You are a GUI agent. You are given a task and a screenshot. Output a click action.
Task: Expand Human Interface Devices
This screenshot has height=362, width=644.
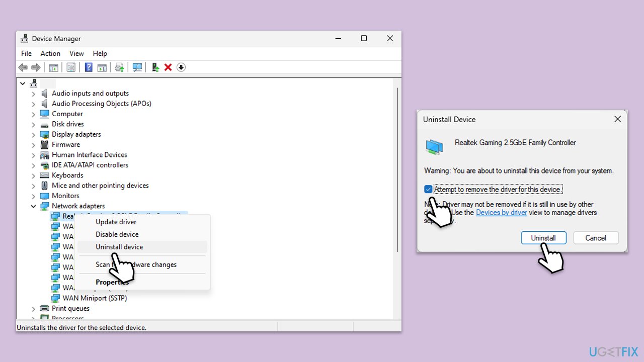tap(33, 155)
